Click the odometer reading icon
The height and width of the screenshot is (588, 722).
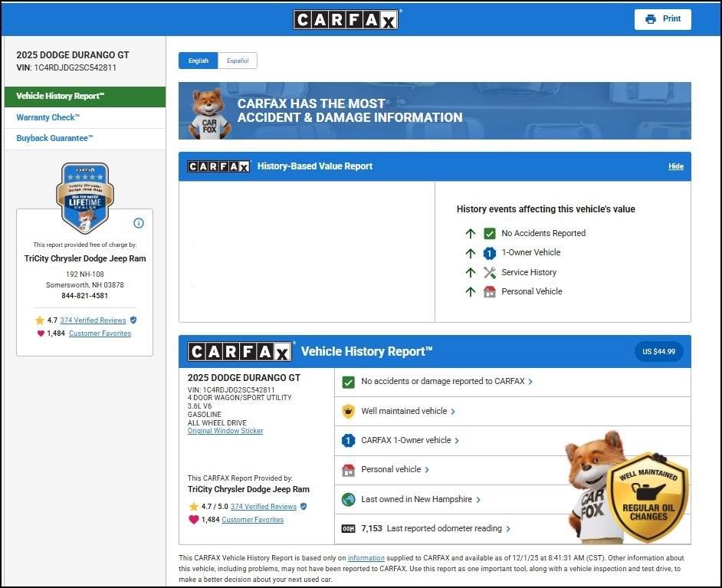pos(348,529)
